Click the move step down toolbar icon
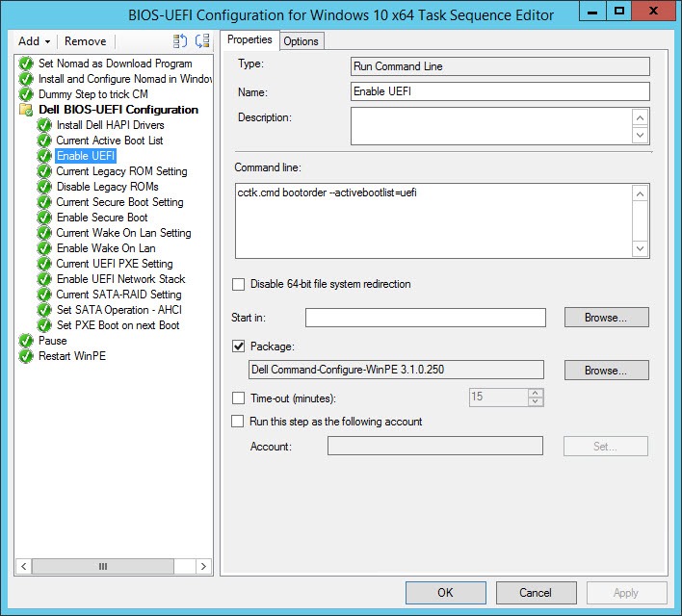This screenshot has width=682, height=616. pos(201,41)
